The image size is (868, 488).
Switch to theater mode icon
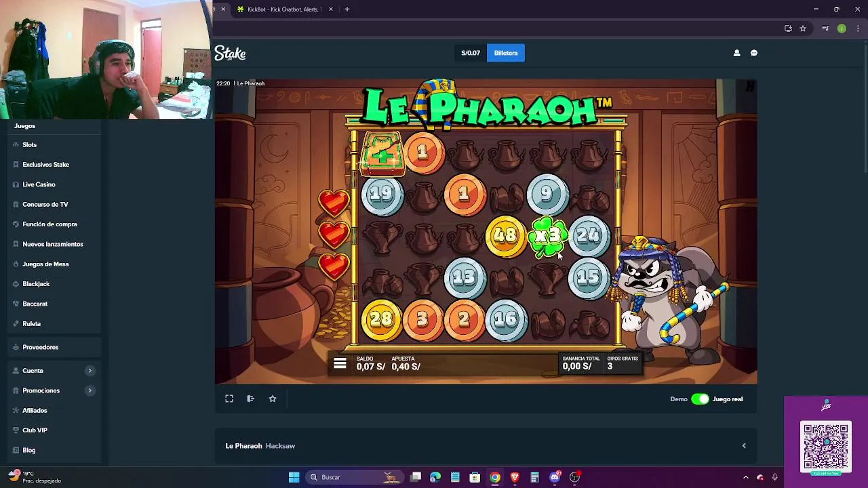coord(250,399)
